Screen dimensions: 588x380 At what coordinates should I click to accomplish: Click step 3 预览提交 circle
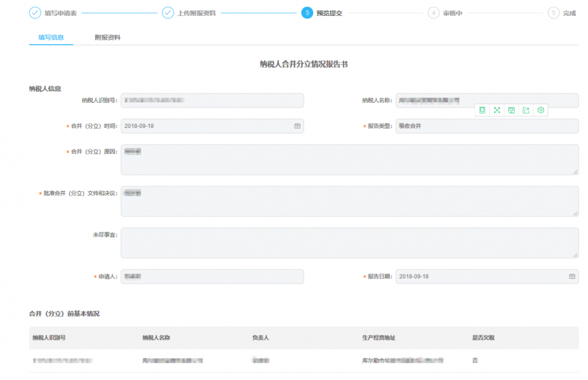(x=307, y=13)
